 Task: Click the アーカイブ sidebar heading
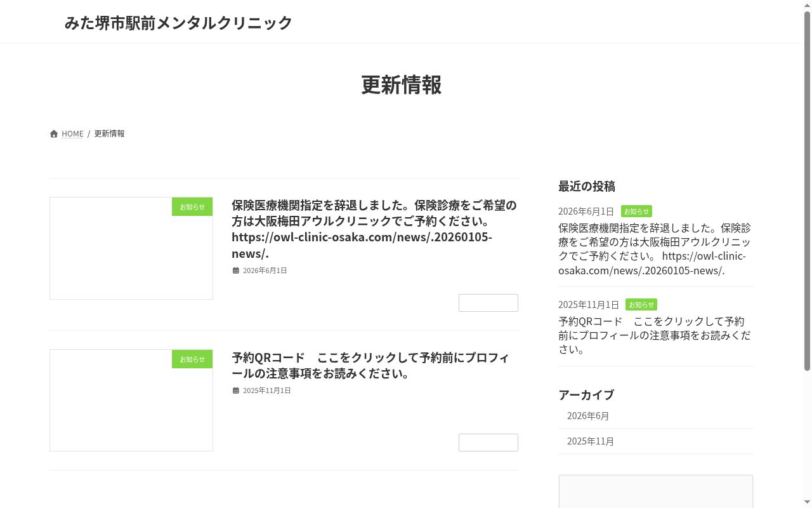click(586, 395)
